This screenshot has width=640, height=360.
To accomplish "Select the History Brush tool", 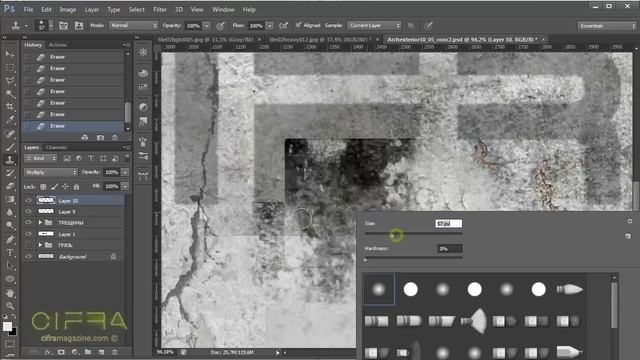I will pyautogui.click(x=10, y=173).
